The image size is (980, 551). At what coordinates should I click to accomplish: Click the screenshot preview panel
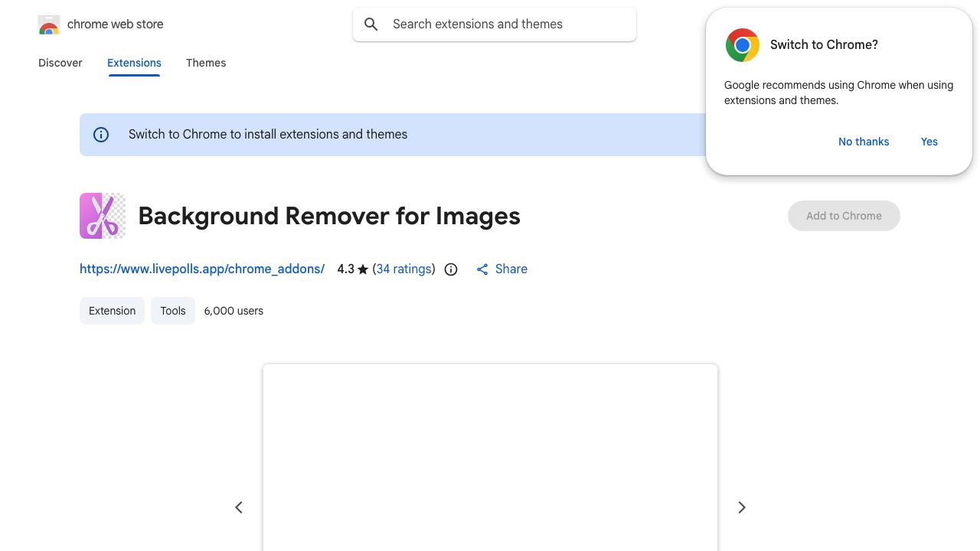click(x=490, y=458)
